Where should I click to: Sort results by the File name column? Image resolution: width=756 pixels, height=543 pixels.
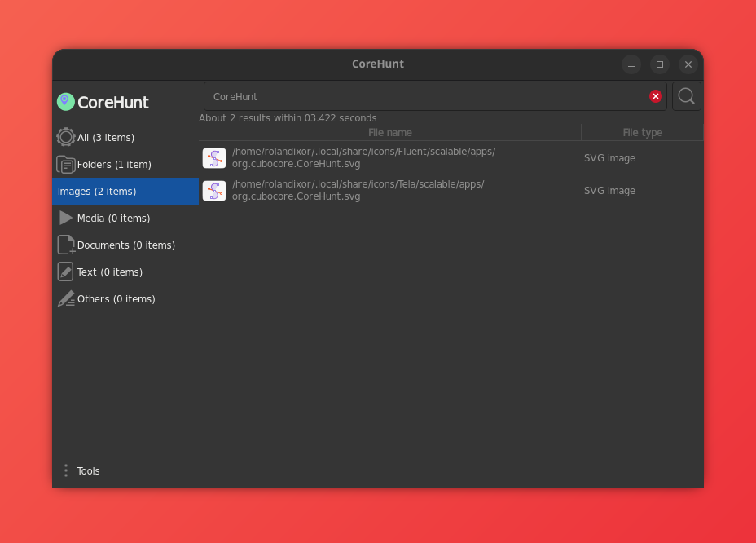click(389, 132)
